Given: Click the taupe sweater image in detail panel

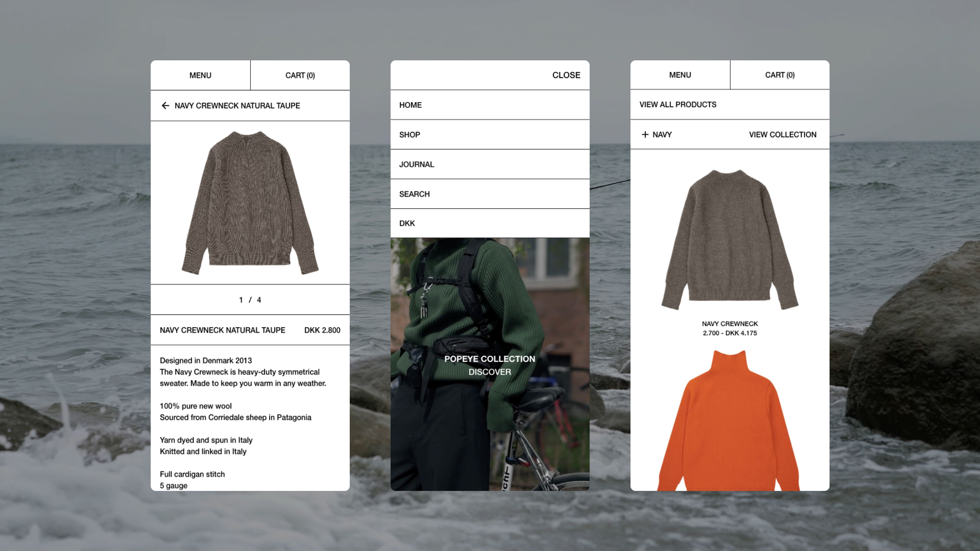Looking at the screenshot, I should pyautogui.click(x=250, y=203).
